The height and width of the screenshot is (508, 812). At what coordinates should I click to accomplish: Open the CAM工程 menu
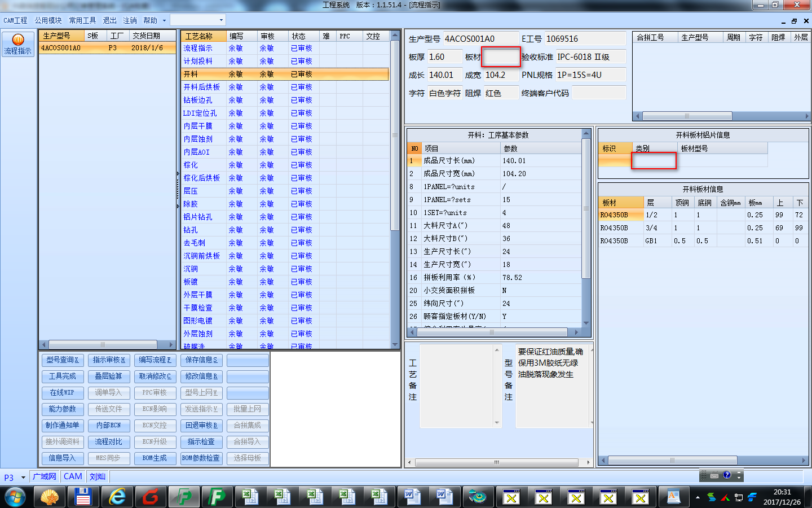(x=15, y=20)
